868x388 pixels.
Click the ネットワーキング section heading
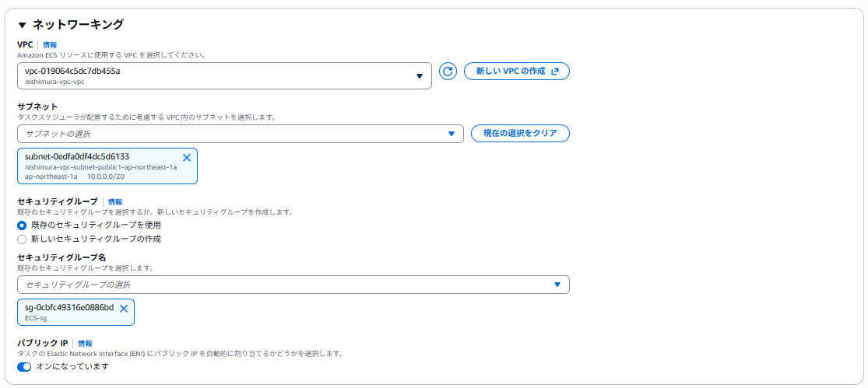click(78, 25)
